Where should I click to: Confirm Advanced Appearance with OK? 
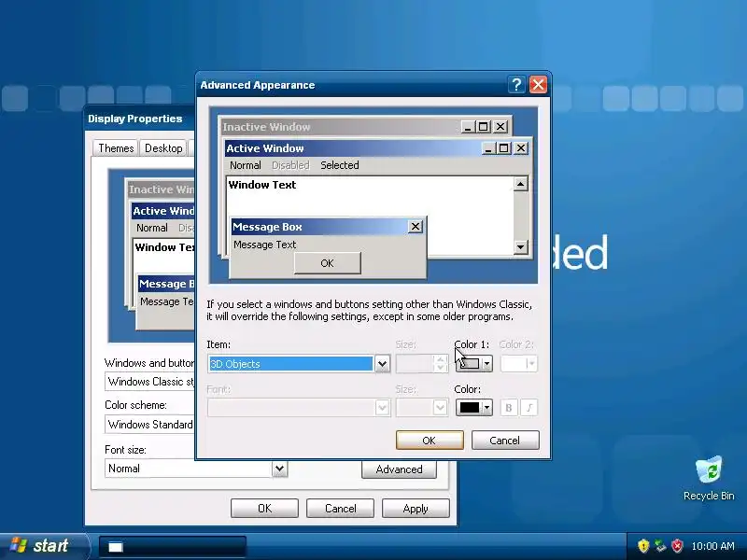(x=430, y=441)
